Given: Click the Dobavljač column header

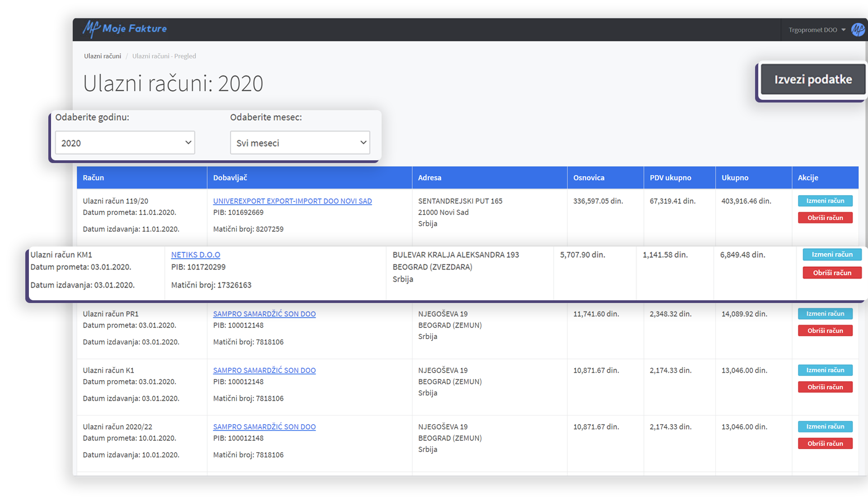Looking at the screenshot, I should [230, 177].
